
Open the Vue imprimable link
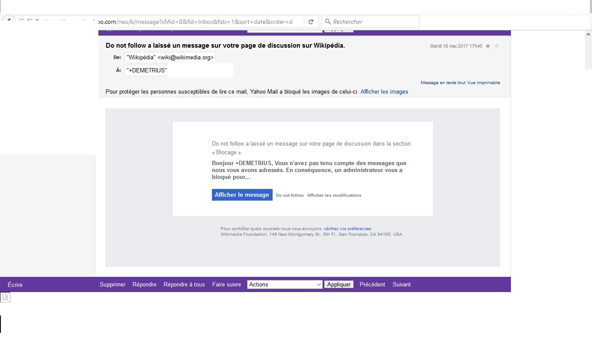tap(484, 82)
